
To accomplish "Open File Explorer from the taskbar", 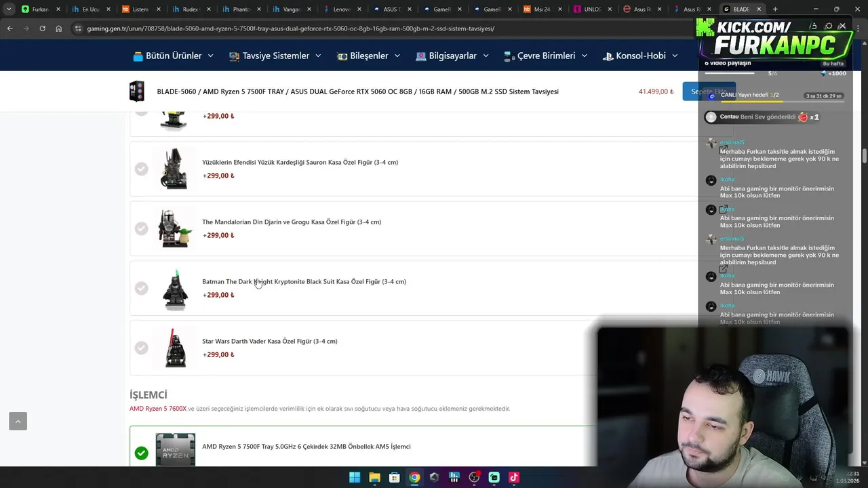I will [x=374, y=477].
